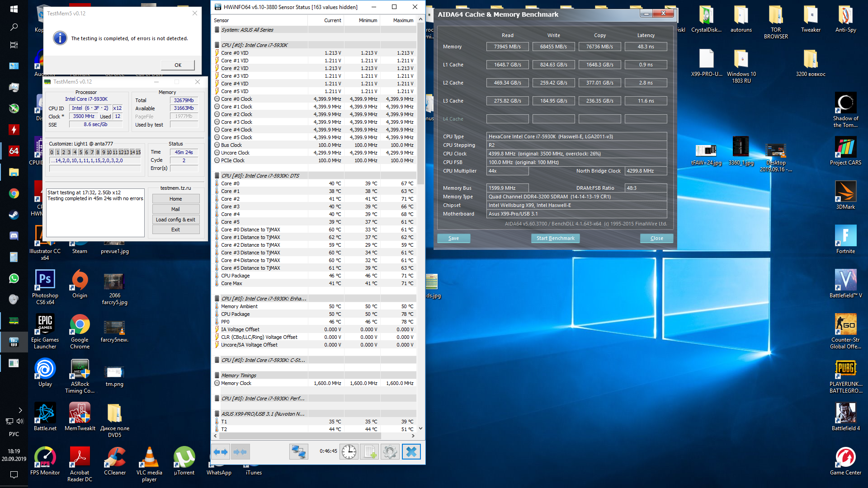This screenshot has width=868, height=488.
Task: Click Load config & exit button
Action: (175, 220)
